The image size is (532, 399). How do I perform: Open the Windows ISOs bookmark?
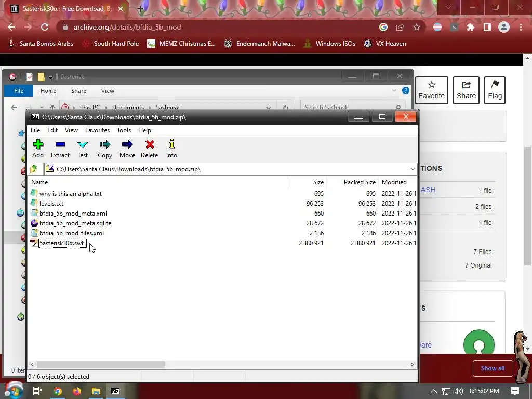329,44
